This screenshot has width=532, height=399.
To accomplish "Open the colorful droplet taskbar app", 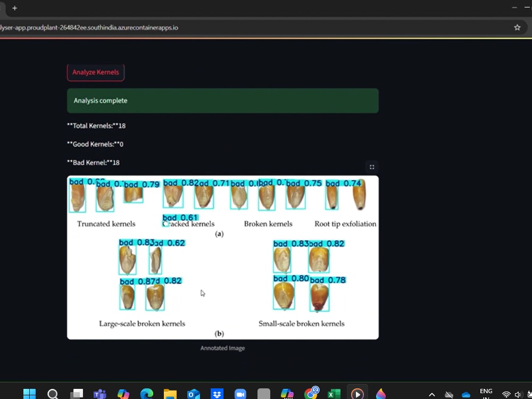I will [x=381, y=394].
